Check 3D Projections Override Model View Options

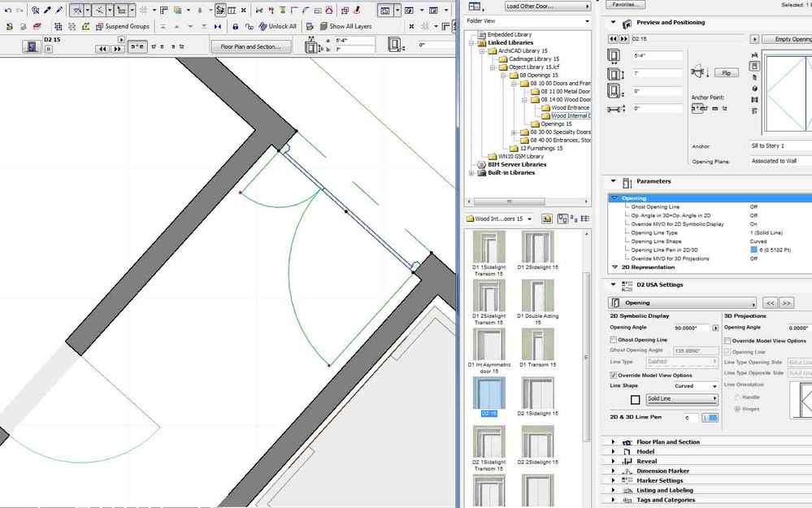[x=727, y=341]
